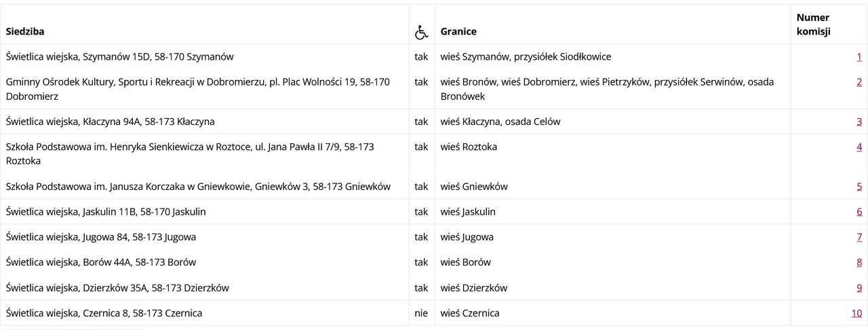
Task: Open commission number 8 link
Action: (859, 262)
